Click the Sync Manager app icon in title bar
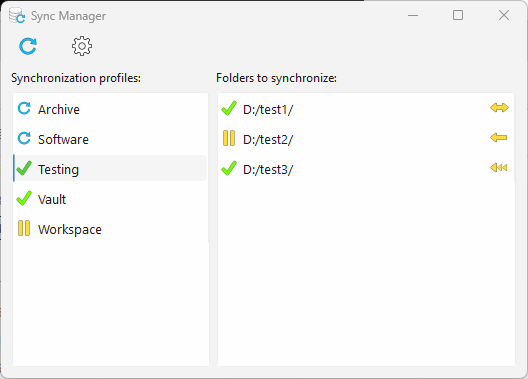 17,15
